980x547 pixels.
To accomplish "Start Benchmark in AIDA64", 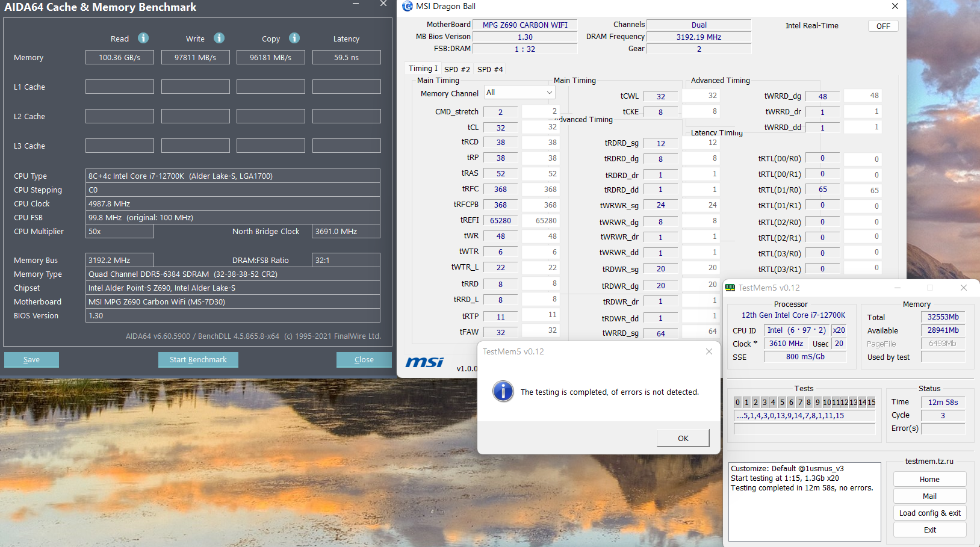I will (x=198, y=360).
